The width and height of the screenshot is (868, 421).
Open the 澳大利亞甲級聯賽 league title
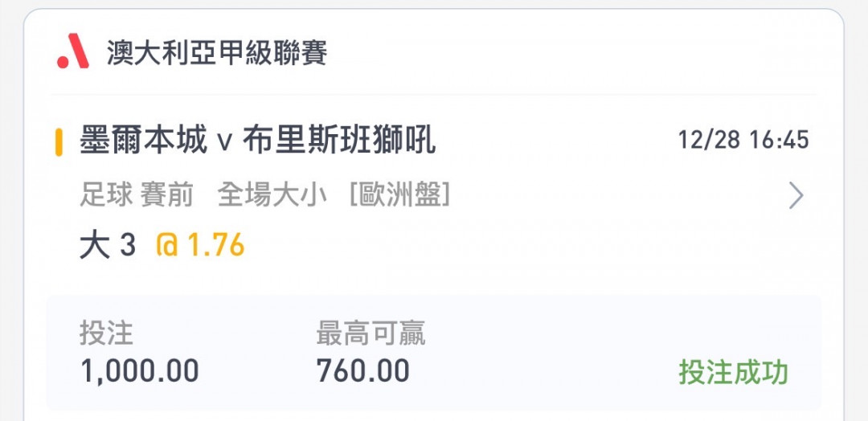click(217, 53)
